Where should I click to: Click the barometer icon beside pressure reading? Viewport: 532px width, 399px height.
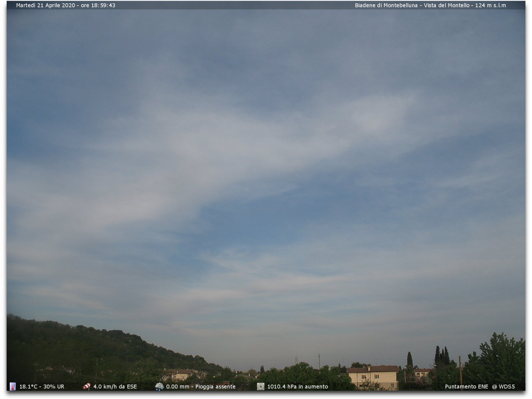[261, 386]
